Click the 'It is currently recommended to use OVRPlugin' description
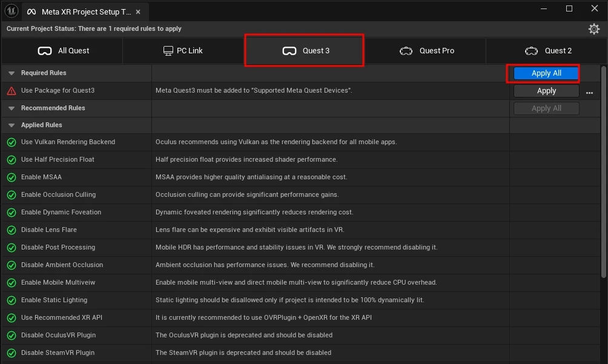 (x=263, y=317)
